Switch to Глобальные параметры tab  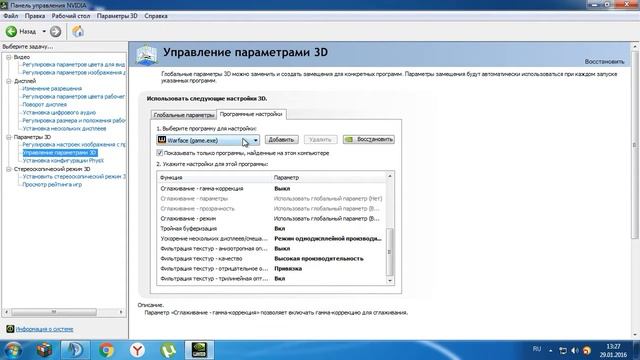click(184, 115)
